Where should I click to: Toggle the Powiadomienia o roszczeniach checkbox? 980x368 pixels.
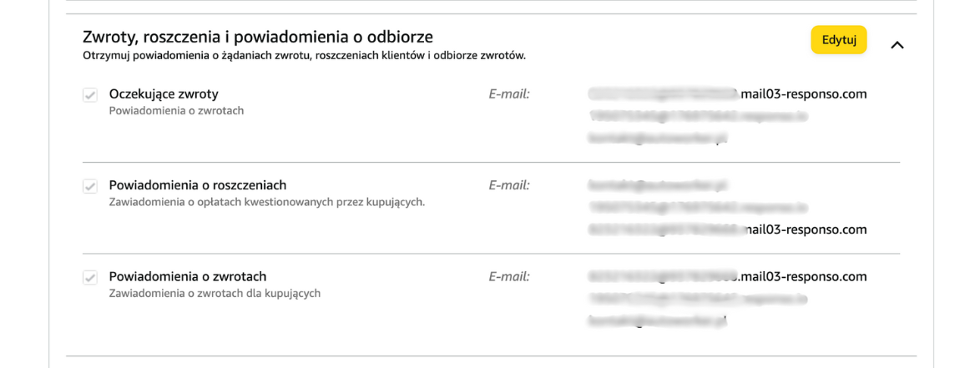pos(90,186)
